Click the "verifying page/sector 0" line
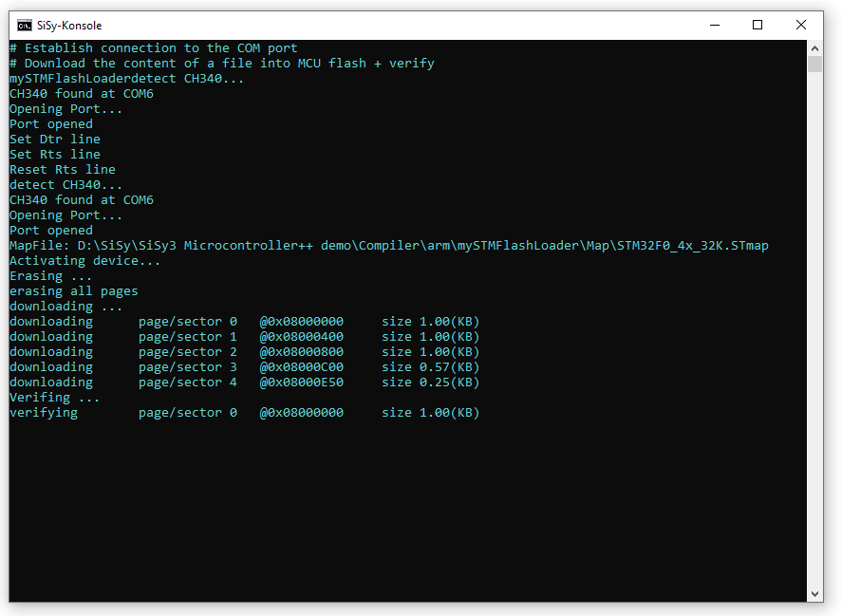 click(122, 413)
